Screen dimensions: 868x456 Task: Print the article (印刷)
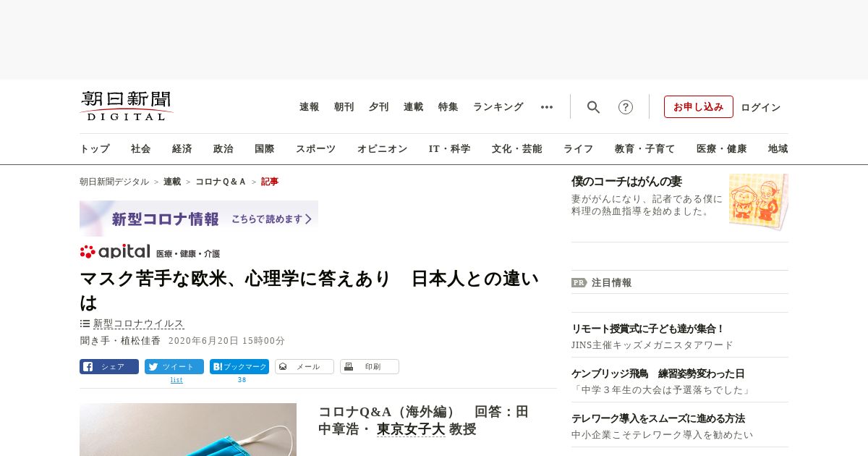pos(370,367)
